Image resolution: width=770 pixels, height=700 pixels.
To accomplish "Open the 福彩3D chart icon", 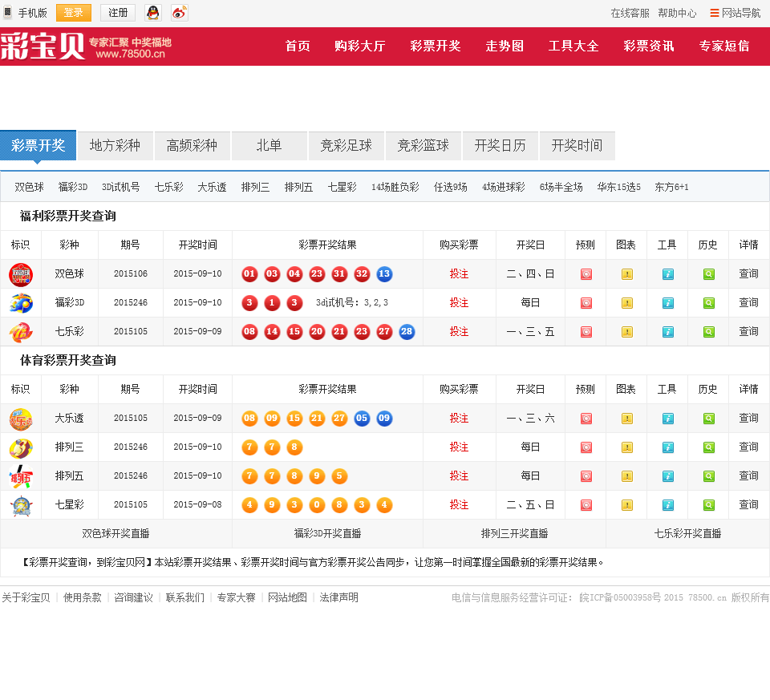I will [626, 303].
